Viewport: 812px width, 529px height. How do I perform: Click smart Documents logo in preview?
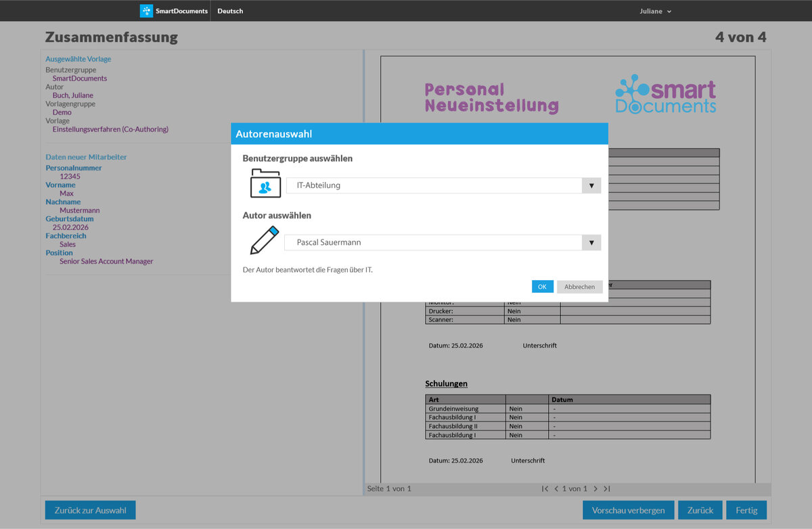[665, 95]
